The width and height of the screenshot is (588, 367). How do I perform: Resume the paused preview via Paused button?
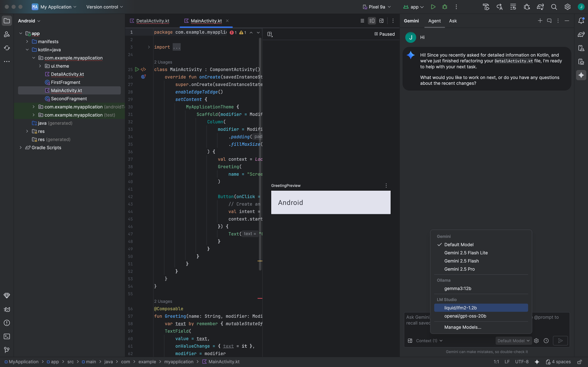pos(385,34)
